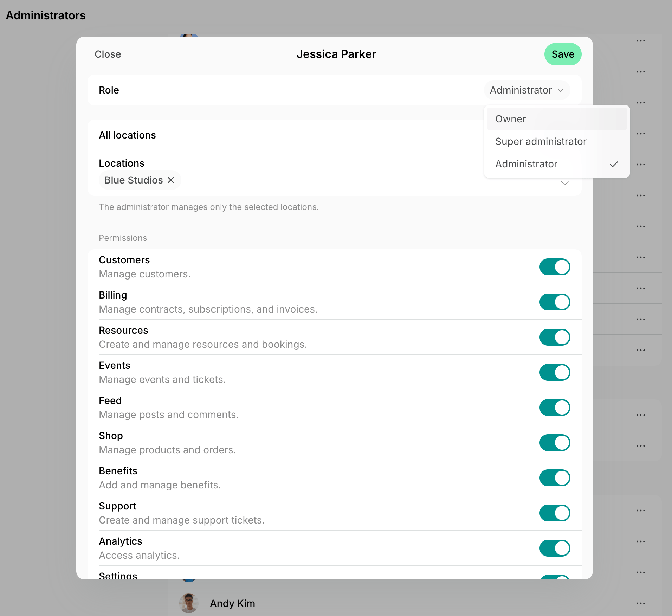
Task: Click the Andy Kim name in administrators list
Action: point(232,603)
